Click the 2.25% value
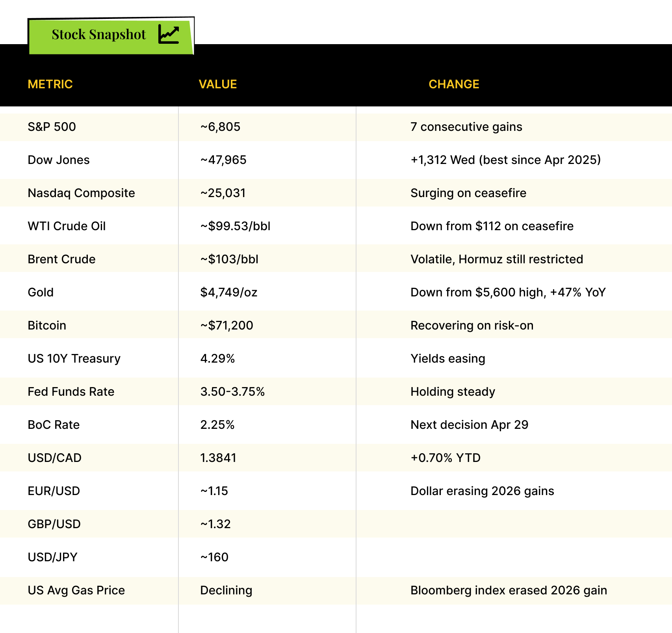This screenshot has width=672, height=633. point(217,425)
